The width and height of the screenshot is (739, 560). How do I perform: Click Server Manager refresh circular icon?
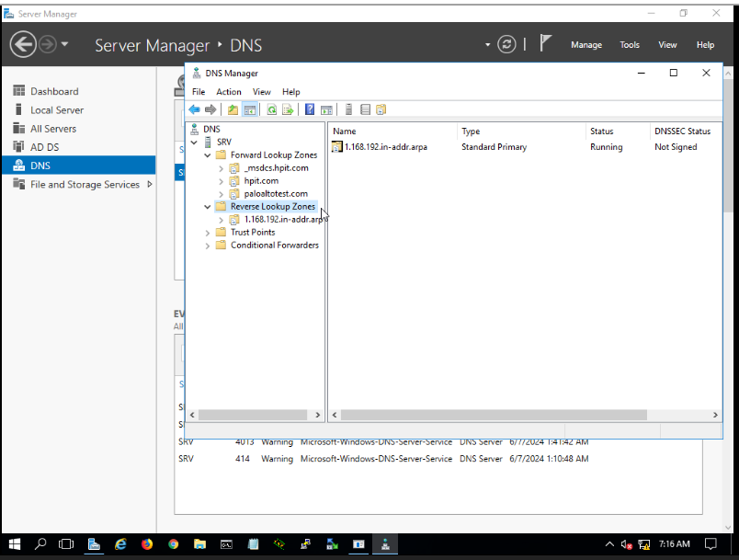(x=506, y=45)
